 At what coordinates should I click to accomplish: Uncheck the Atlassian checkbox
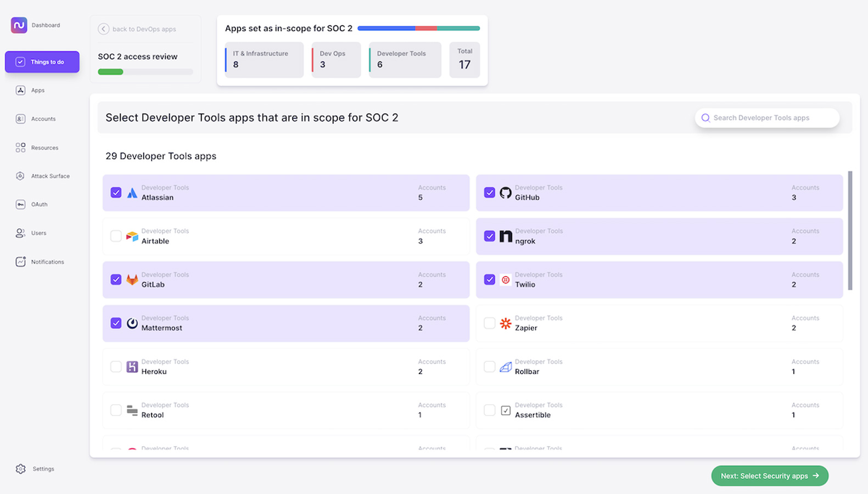point(116,193)
